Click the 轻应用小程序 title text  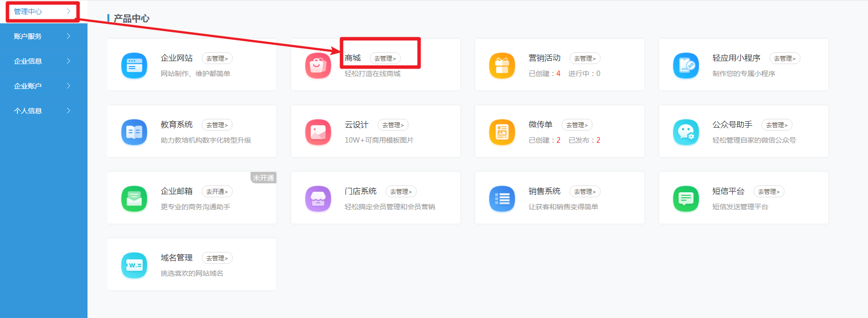pos(736,58)
